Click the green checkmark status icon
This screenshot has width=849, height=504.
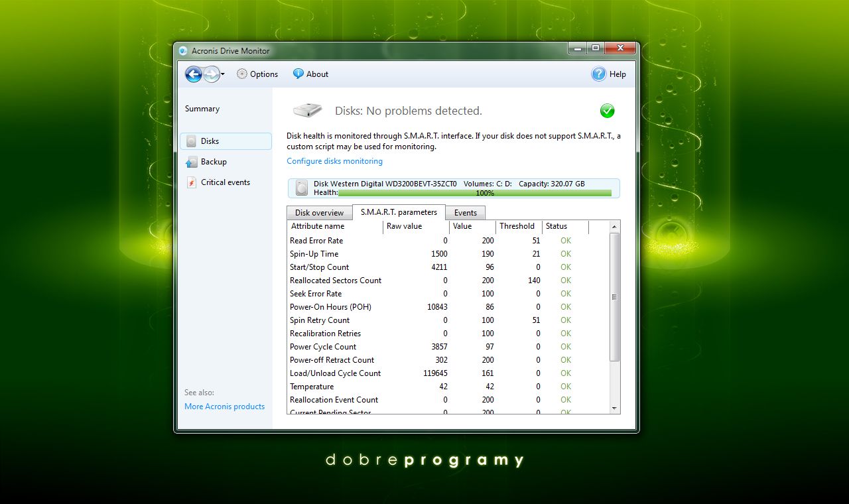click(x=607, y=111)
